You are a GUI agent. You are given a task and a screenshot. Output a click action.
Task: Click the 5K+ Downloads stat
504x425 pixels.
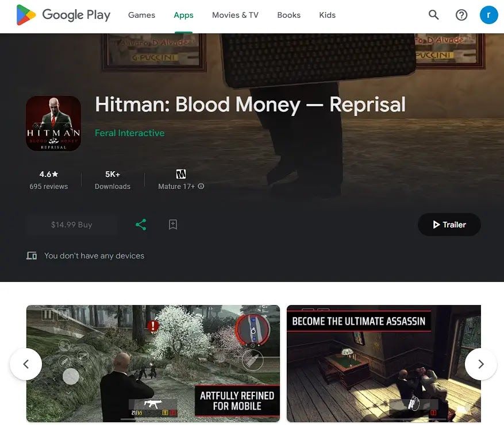click(113, 180)
